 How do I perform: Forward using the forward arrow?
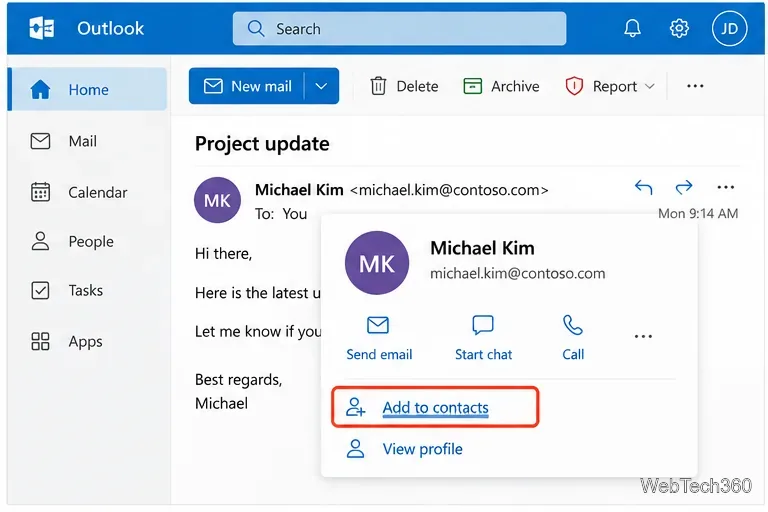click(684, 187)
